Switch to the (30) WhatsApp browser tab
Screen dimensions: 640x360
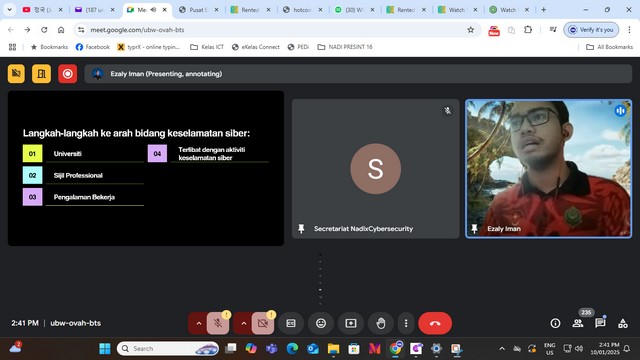click(x=354, y=10)
